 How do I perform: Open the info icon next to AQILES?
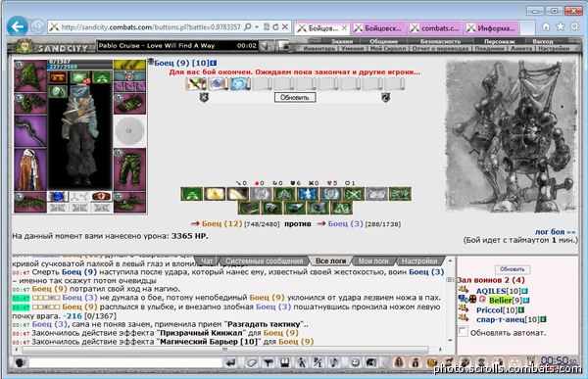click(x=525, y=291)
